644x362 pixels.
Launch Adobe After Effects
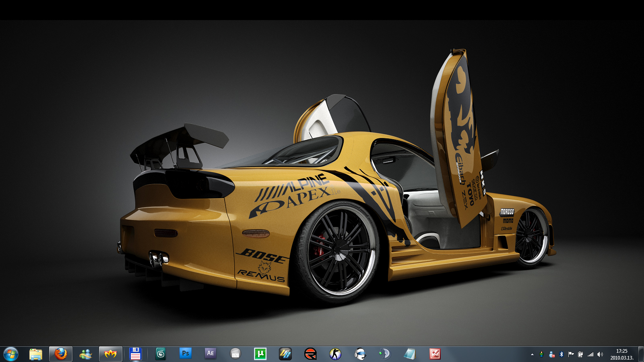[x=210, y=354]
